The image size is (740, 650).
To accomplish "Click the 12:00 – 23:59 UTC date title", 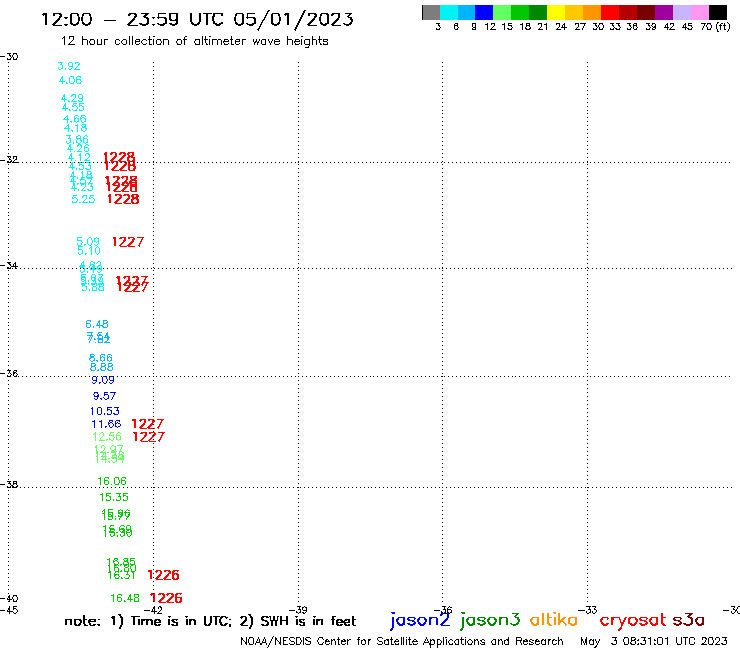I will [197, 19].
